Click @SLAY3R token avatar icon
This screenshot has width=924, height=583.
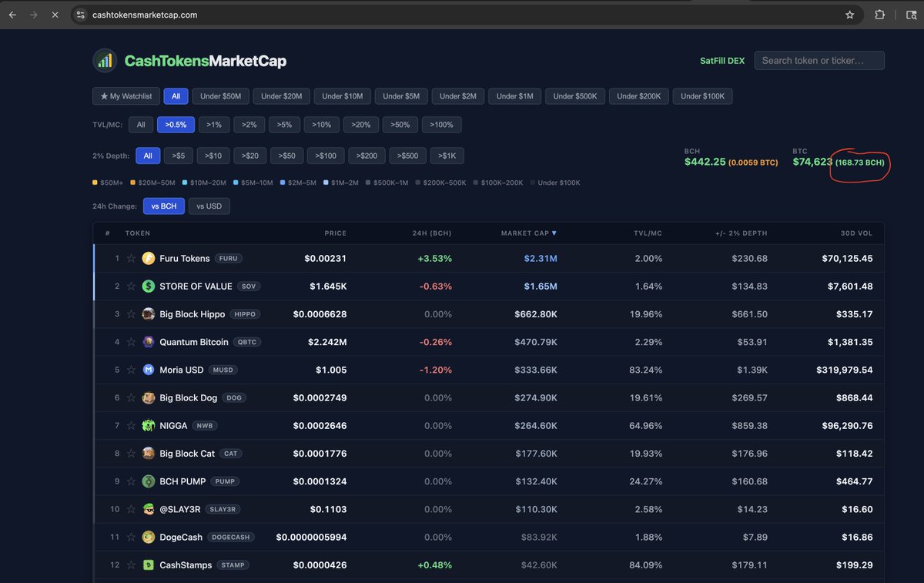pyautogui.click(x=149, y=509)
